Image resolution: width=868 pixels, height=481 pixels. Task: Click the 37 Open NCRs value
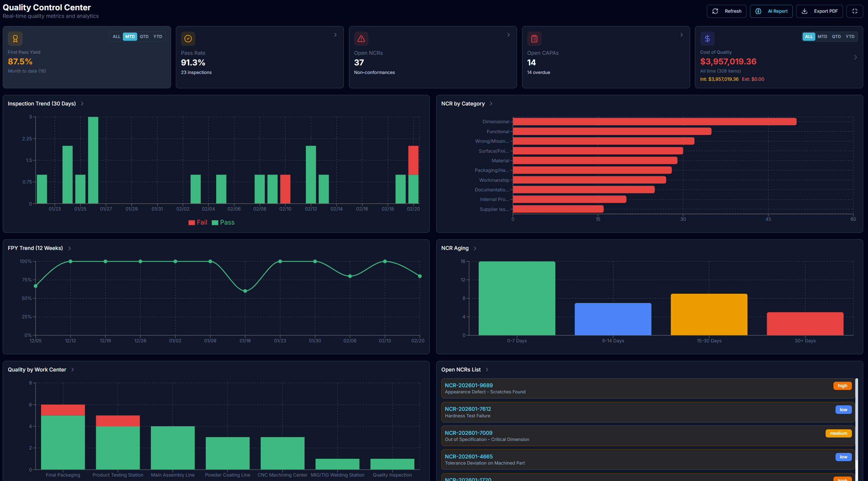pyautogui.click(x=359, y=63)
